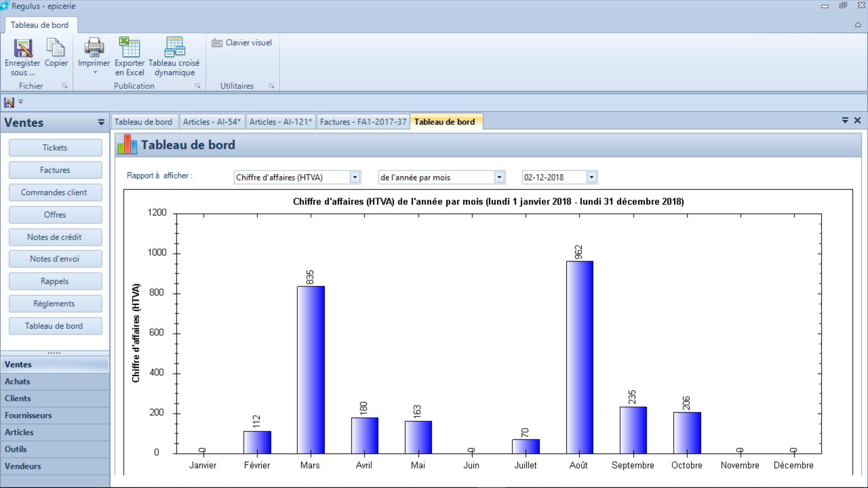Open the Chiffre d'affaires (HTVA) report dropdown
This screenshot has width=868, height=488.
pos(355,177)
